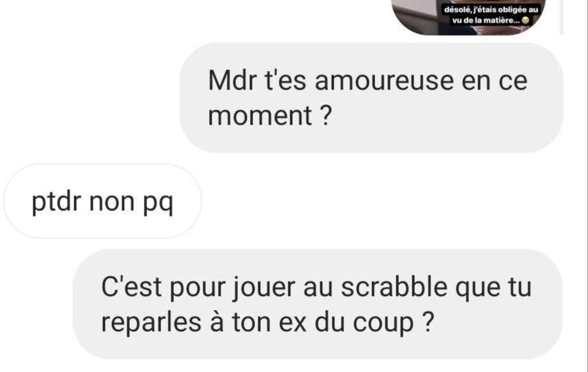Click 'pq' in the received reply
588x372 pixels.
click(x=159, y=205)
